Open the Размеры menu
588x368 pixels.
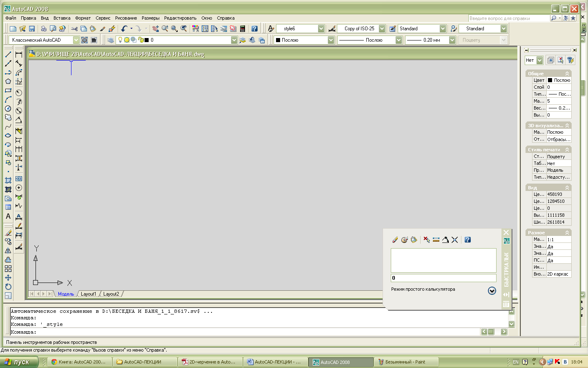click(151, 18)
